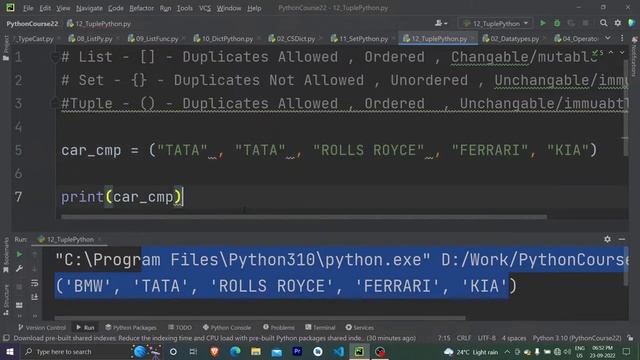Open Problems tool window
640x360 pixels.
tap(279, 327)
